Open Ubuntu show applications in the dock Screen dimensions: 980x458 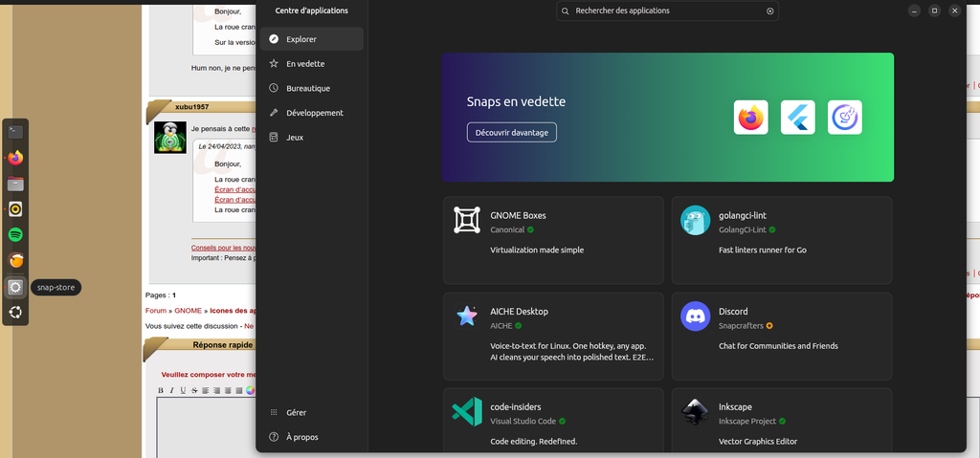15,313
